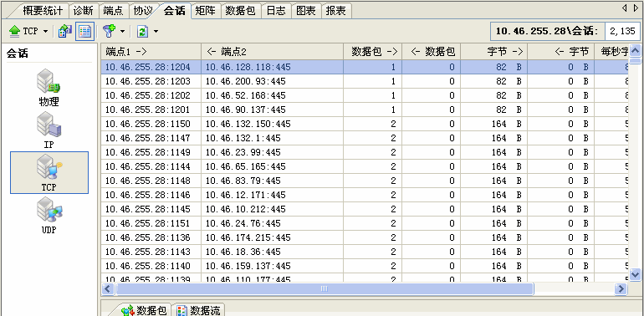Select row 10.46.255.28:1143
The height and width of the screenshot is (316, 644).
(365, 252)
